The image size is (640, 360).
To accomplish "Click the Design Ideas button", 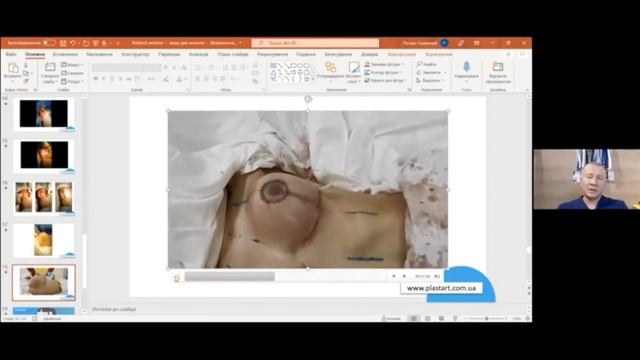I will [x=498, y=72].
